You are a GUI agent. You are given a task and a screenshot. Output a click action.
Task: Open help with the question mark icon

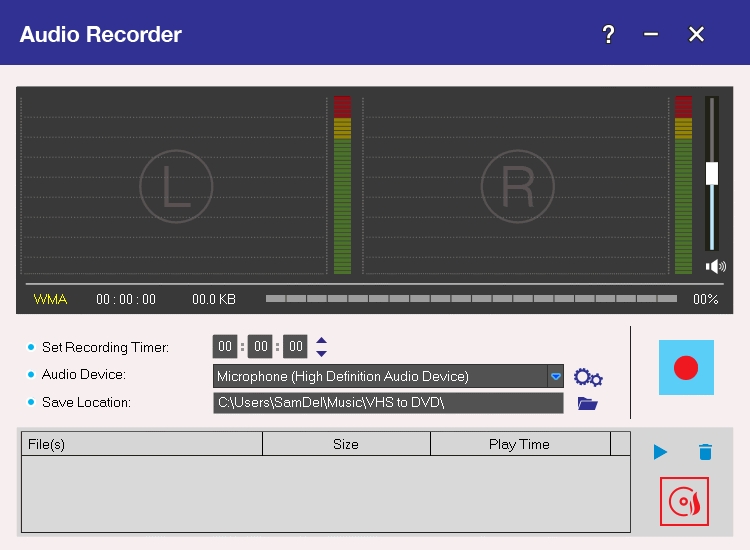[608, 35]
